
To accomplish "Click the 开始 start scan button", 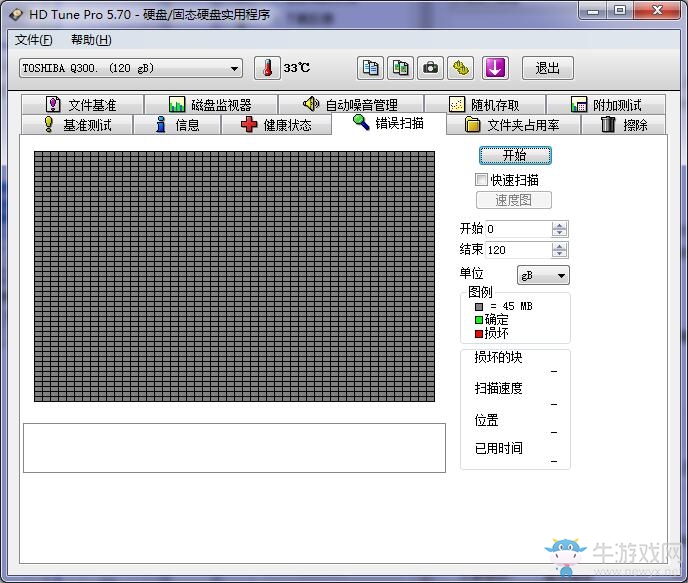I will (x=515, y=155).
